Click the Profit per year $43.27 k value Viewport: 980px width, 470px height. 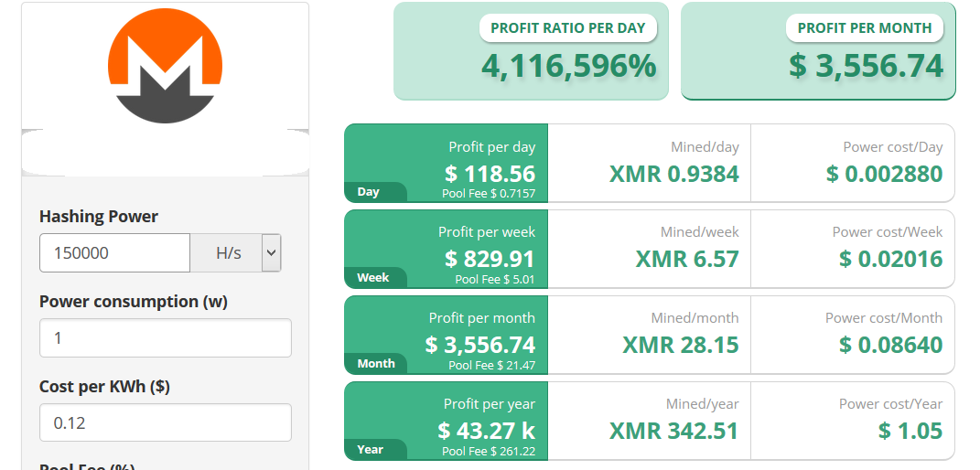(486, 431)
